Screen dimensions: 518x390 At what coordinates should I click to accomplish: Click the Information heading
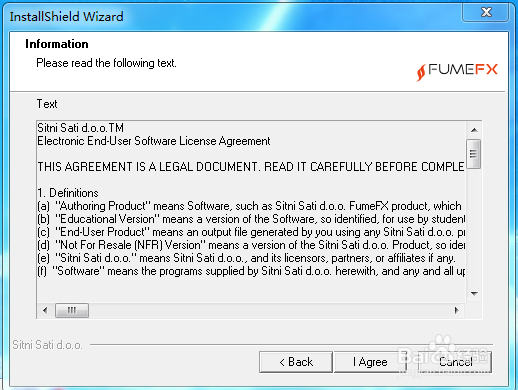point(57,44)
